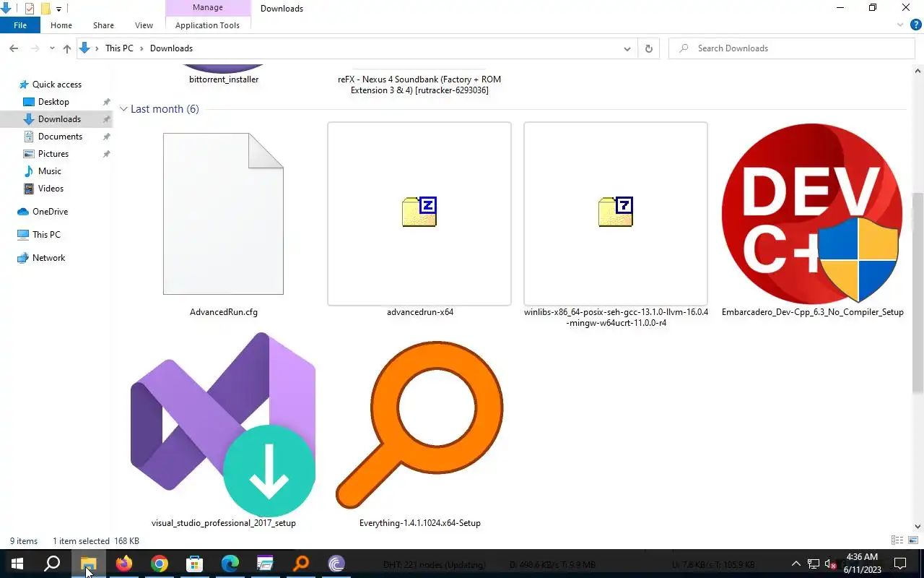Screen dimensions: 924x578
Task: Open Microsoft Edge from the taskbar
Action: pyautogui.click(x=230, y=564)
